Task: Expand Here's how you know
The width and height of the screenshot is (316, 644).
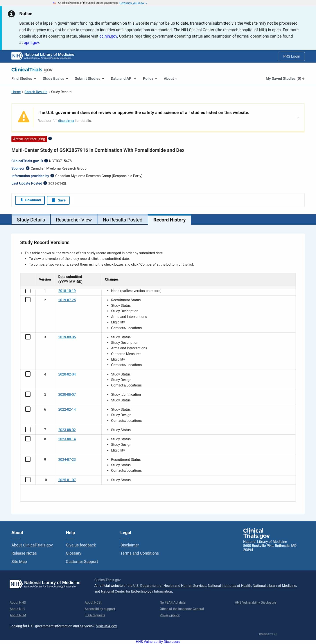Action: tap(133, 3)
